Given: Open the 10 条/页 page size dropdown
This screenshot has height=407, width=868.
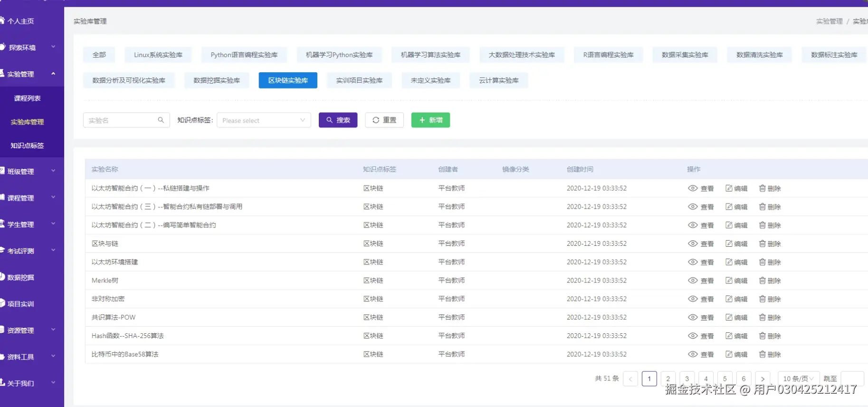Looking at the screenshot, I should [x=799, y=378].
